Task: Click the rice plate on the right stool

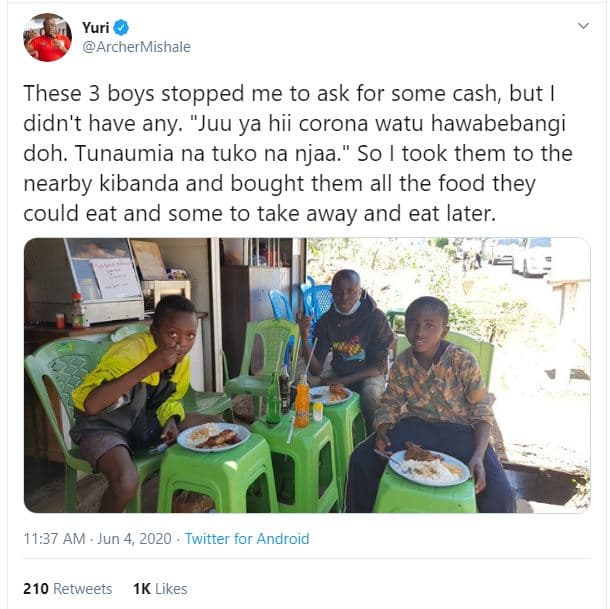Action: (428, 464)
